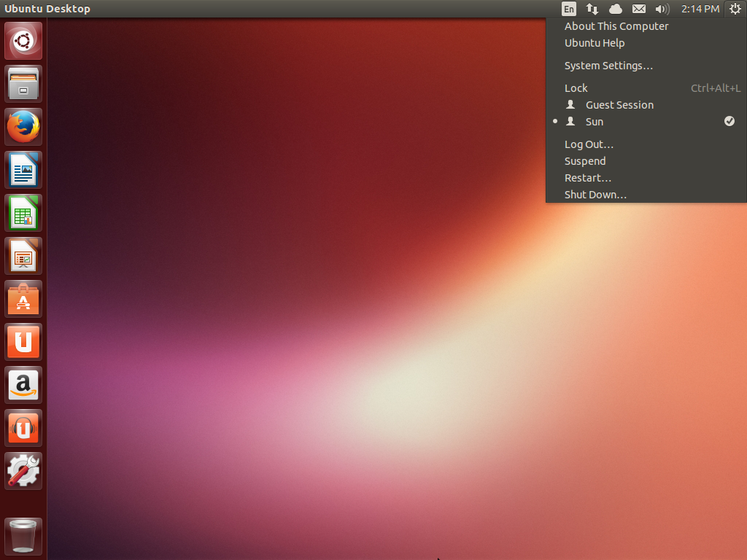Viewport: 747px width, 560px height.
Task: Click the messaging envelope indicator
Action: pos(638,9)
